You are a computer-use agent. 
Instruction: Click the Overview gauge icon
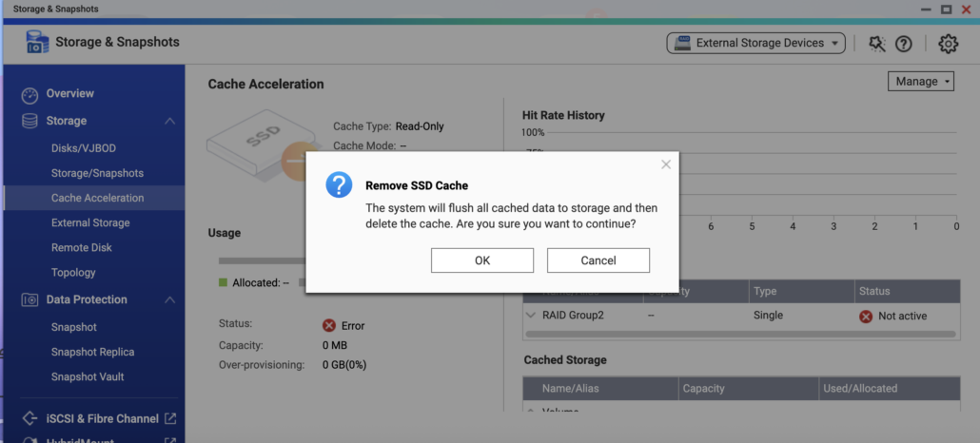click(30, 95)
